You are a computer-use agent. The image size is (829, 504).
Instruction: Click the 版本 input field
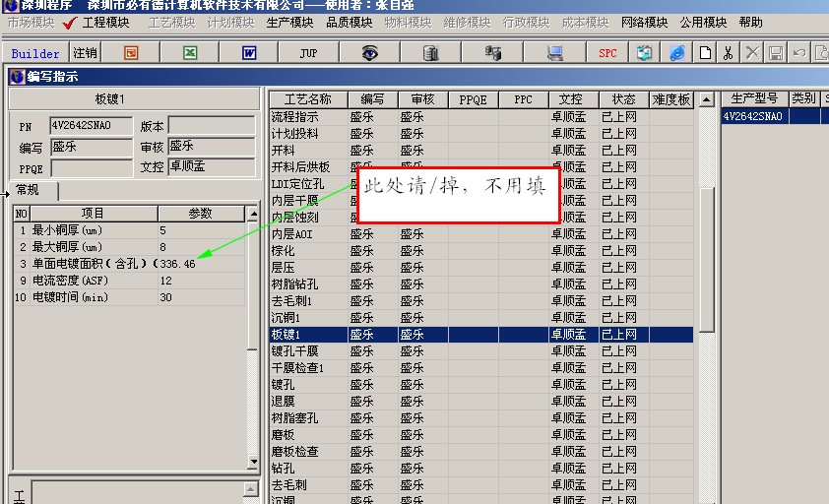point(212,126)
